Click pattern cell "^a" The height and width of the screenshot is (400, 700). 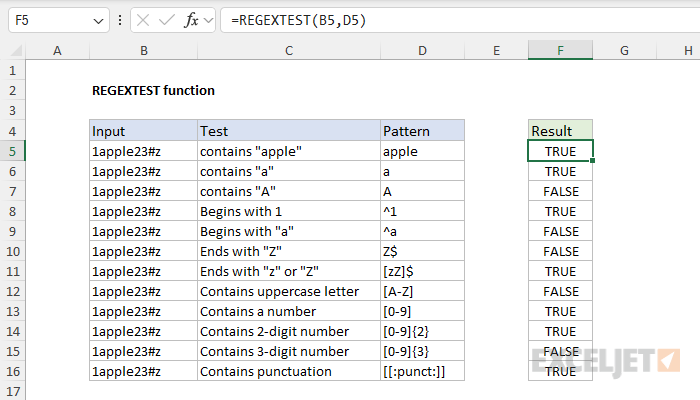[x=422, y=231]
